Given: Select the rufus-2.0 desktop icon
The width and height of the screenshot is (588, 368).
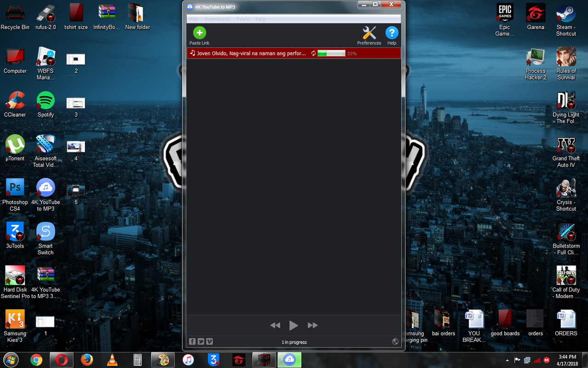Looking at the screenshot, I should pyautogui.click(x=45, y=17).
